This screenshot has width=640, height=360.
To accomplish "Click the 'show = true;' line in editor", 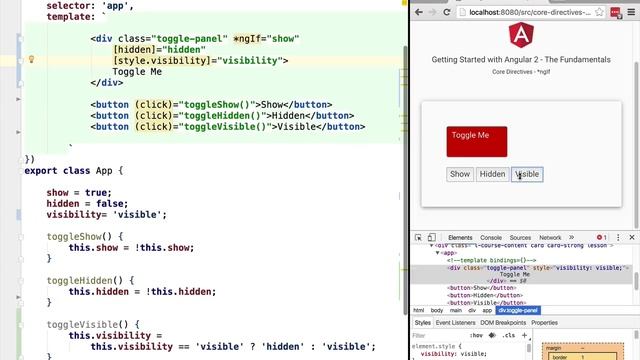I will click(79, 193).
